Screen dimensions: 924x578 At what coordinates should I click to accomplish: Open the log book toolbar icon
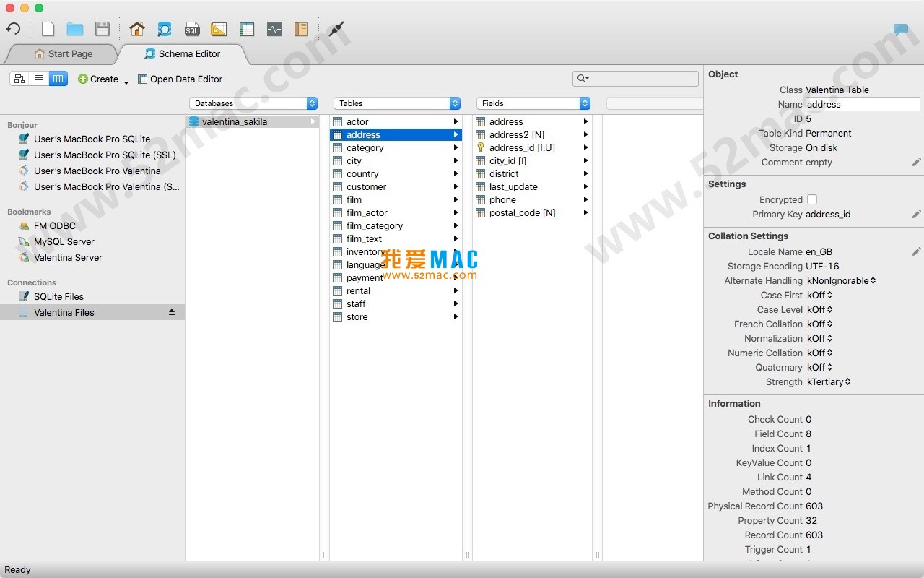click(x=302, y=29)
